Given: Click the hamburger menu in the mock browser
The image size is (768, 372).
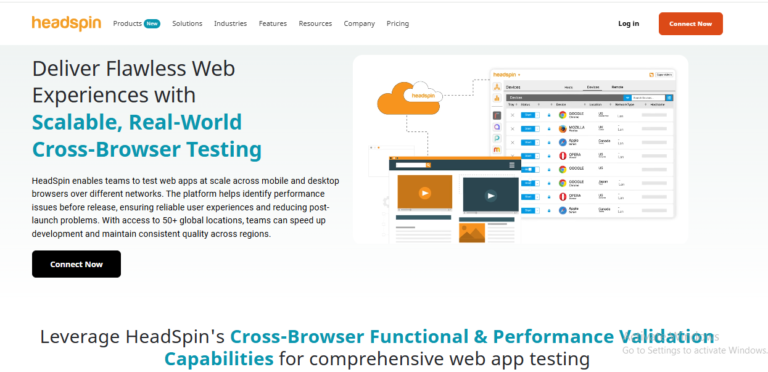Looking at the screenshot, I should point(512,165).
